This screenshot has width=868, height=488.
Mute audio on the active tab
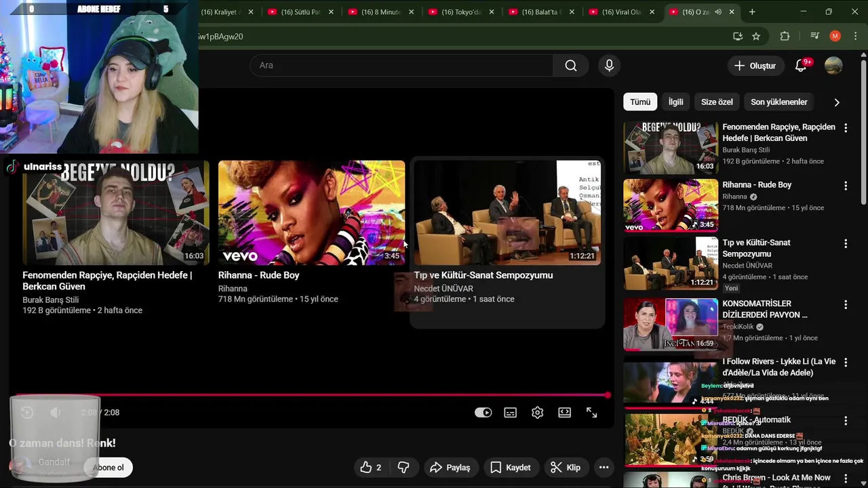[718, 12]
